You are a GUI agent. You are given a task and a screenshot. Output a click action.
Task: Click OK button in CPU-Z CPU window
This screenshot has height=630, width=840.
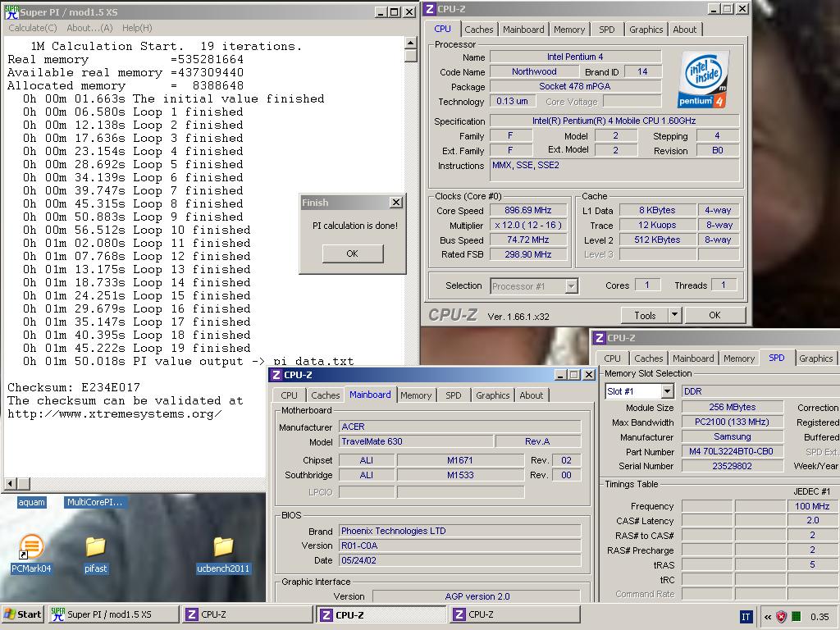(714, 315)
